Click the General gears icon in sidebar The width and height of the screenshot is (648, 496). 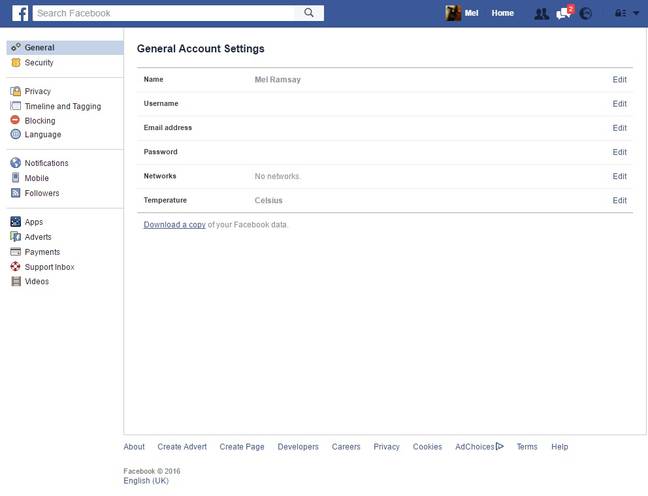[16, 47]
